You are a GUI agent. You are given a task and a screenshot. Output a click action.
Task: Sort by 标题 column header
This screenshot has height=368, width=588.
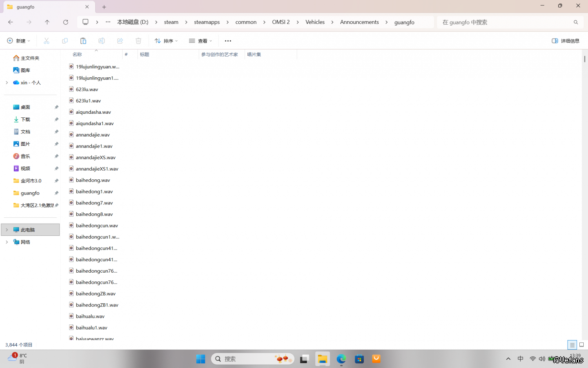[x=145, y=55]
